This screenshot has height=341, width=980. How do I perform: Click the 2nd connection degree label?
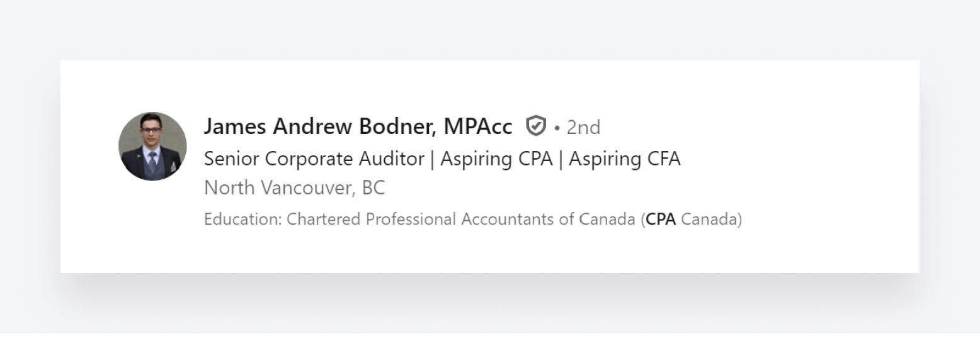pyautogui.click(x=583, y=128)
